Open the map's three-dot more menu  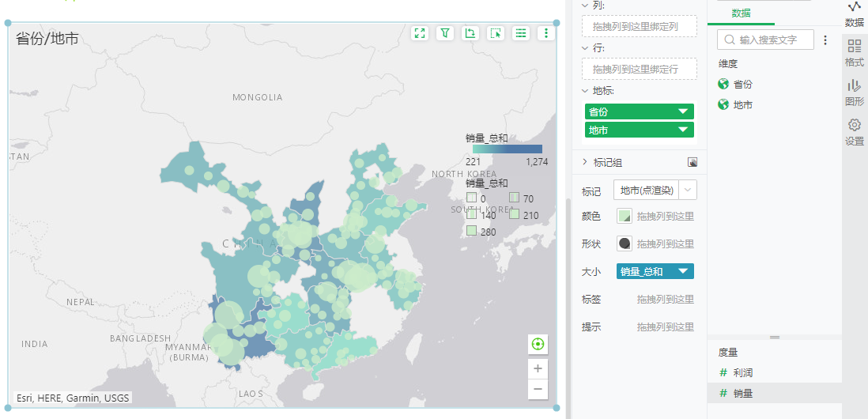545,33
